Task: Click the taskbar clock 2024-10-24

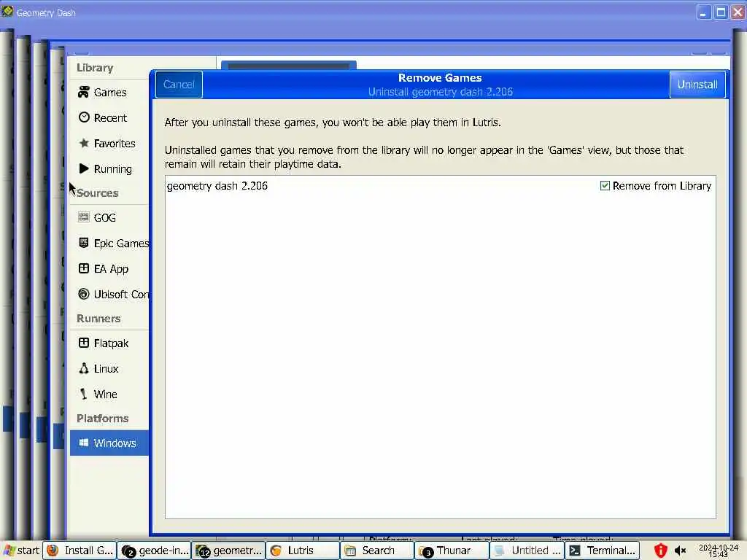Action: click(719, 551)
